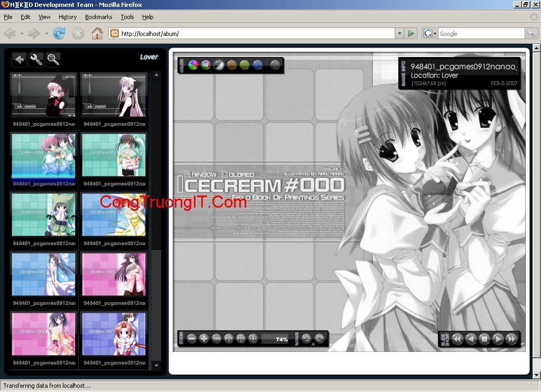Open the album magnifier search tool

point(53,59)
